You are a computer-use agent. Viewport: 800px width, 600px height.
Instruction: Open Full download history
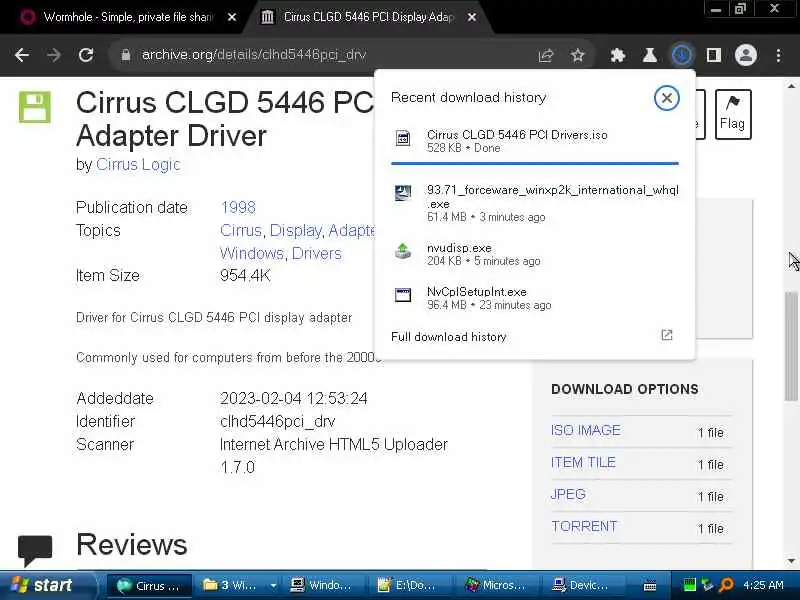(x=448, y=337)
